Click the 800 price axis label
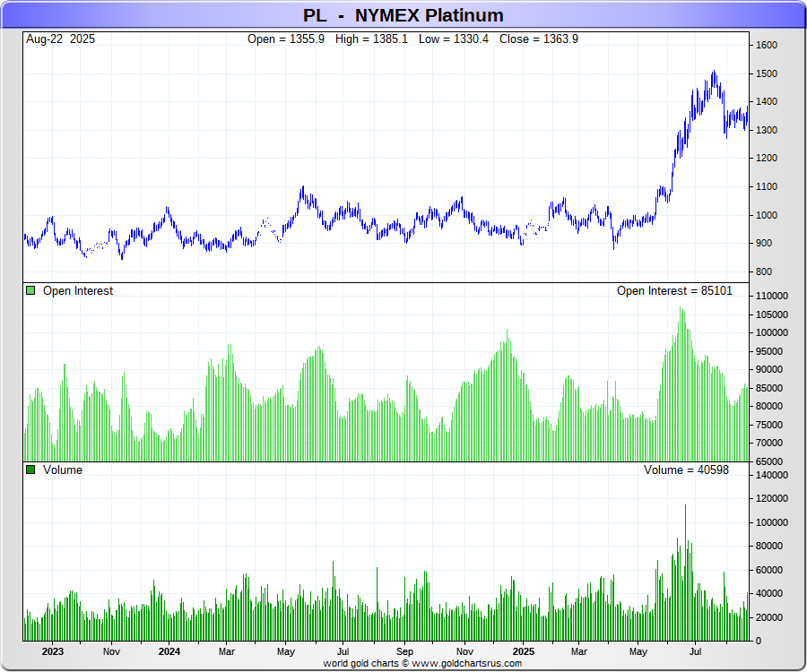 pyautogui.click(x=764, y=271)
